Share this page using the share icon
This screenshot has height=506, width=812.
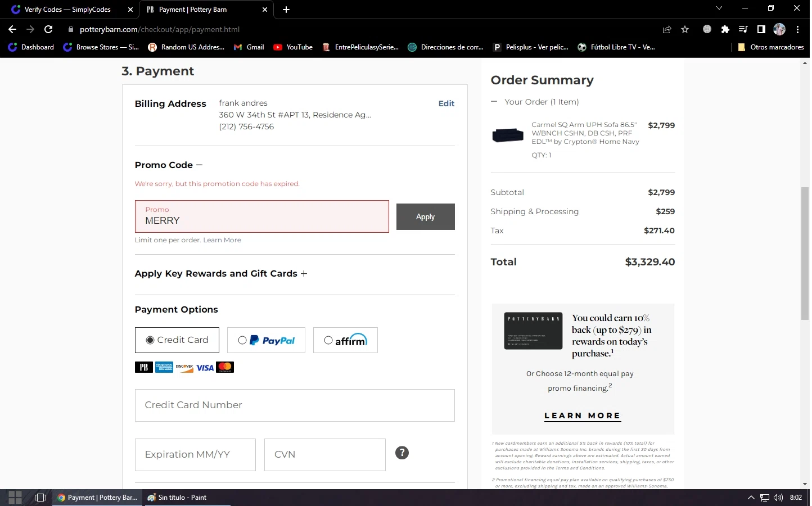coord(667,29)
